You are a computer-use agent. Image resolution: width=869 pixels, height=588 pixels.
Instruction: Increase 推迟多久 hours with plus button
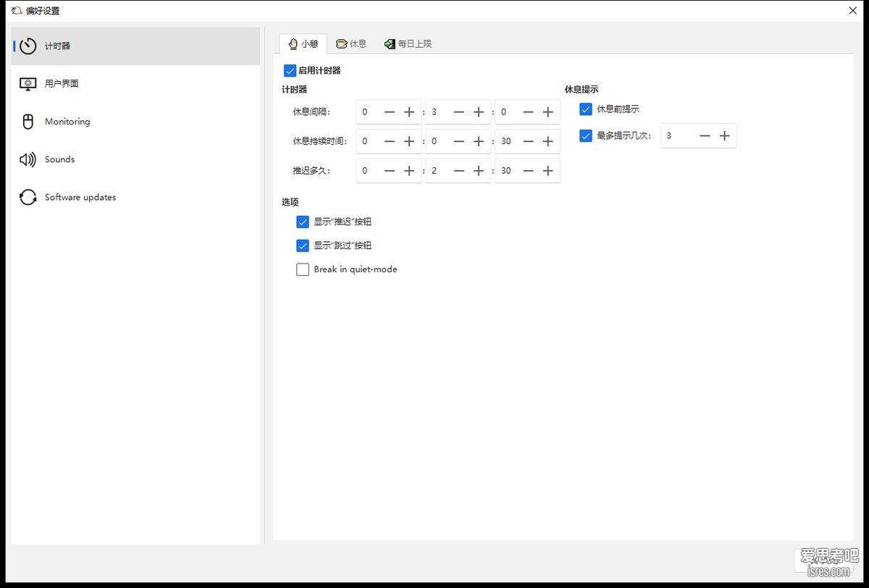pos(409,171)
